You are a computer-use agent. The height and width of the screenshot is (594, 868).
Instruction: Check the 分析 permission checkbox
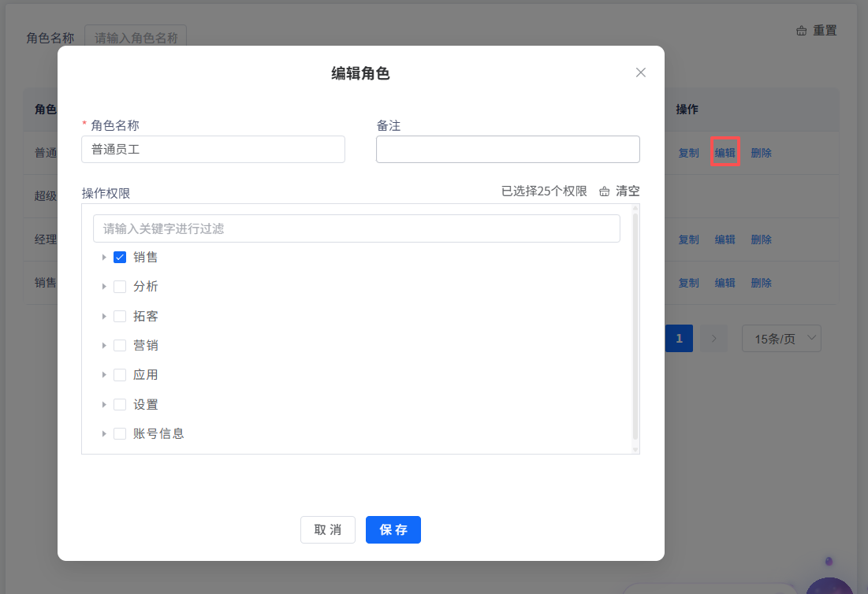(x=120, y=287)
